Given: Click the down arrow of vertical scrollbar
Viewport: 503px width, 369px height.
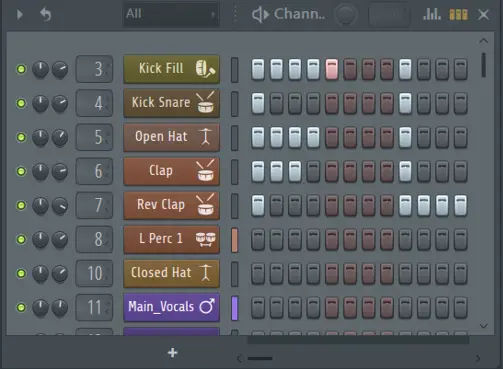Looking at the screenshot, I should click(x=484, y=326).
